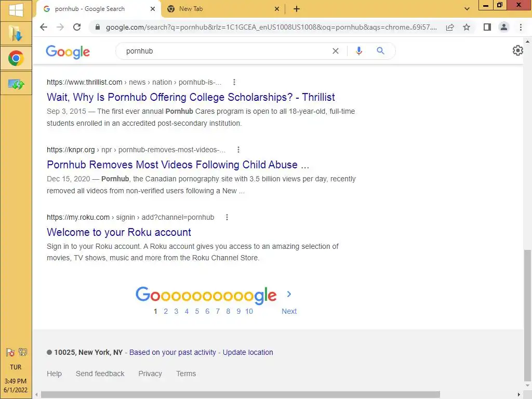The height and width of the screenshot is (399, 532).
Task: Click the scroll-down arrow of the page
Action: 527,385
